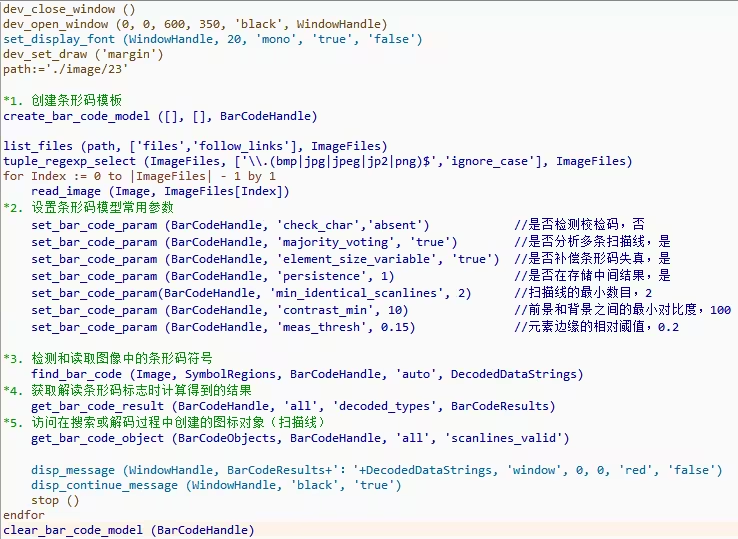Click the endfor keyword line
The width and height of the screenshot is (738, 539).
24,515
